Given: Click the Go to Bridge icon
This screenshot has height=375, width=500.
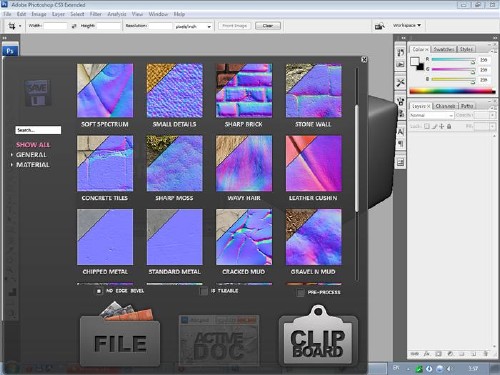Looking at the screenshot, I should click(380, 26).
